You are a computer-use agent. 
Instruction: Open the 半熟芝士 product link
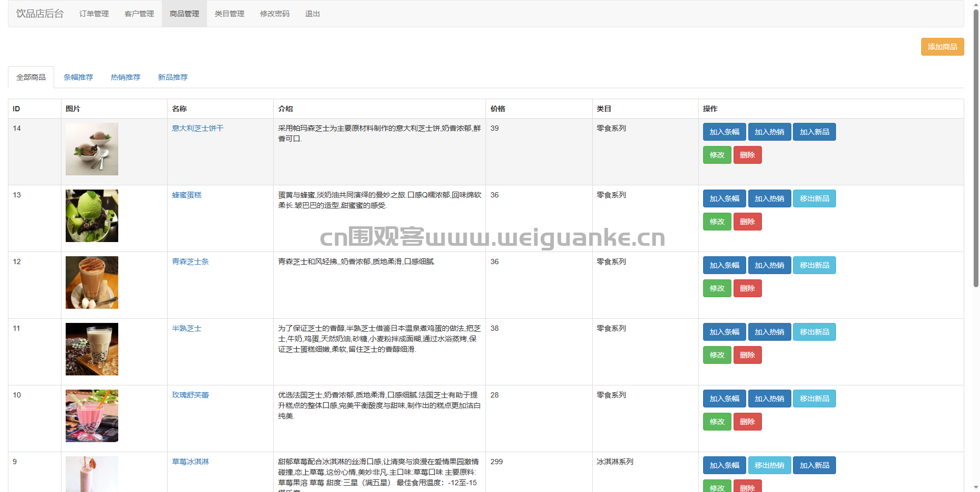(187, 328)
